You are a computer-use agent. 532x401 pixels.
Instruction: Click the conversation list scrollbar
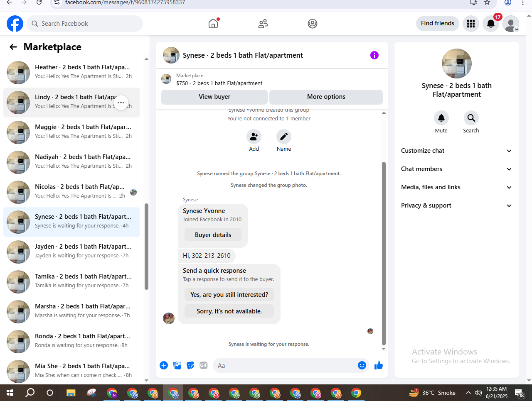[x=146, y=247]
